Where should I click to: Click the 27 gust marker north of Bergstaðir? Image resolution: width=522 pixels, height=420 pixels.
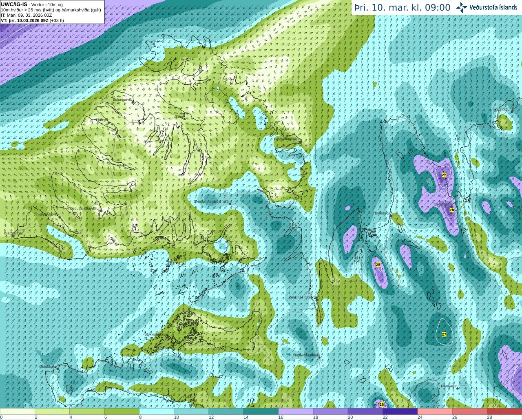point(444,175)
